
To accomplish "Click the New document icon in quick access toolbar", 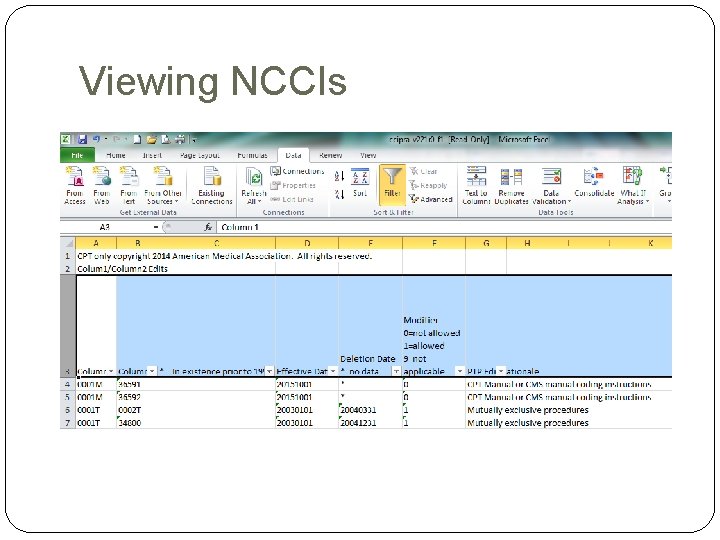I will coord(137,139).
